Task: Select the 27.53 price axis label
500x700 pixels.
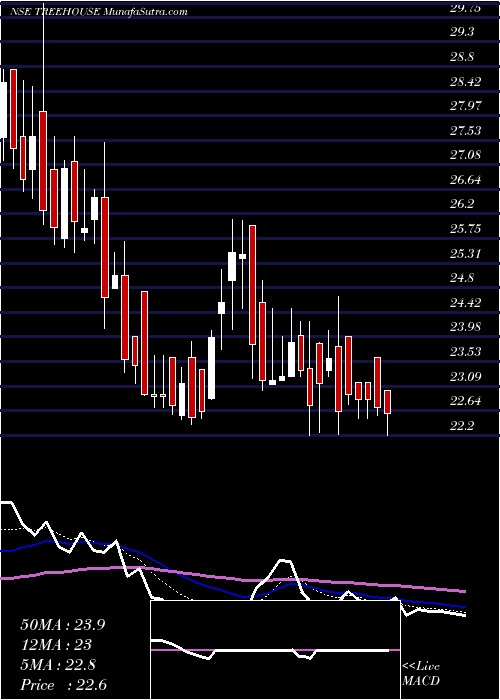Action: tap(465, 130)
